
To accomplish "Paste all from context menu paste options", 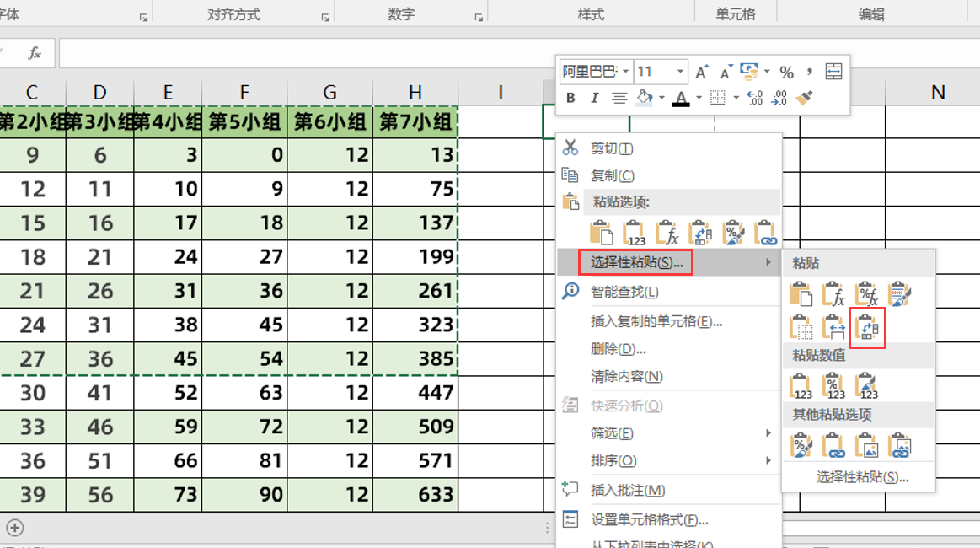I will 602,233.
